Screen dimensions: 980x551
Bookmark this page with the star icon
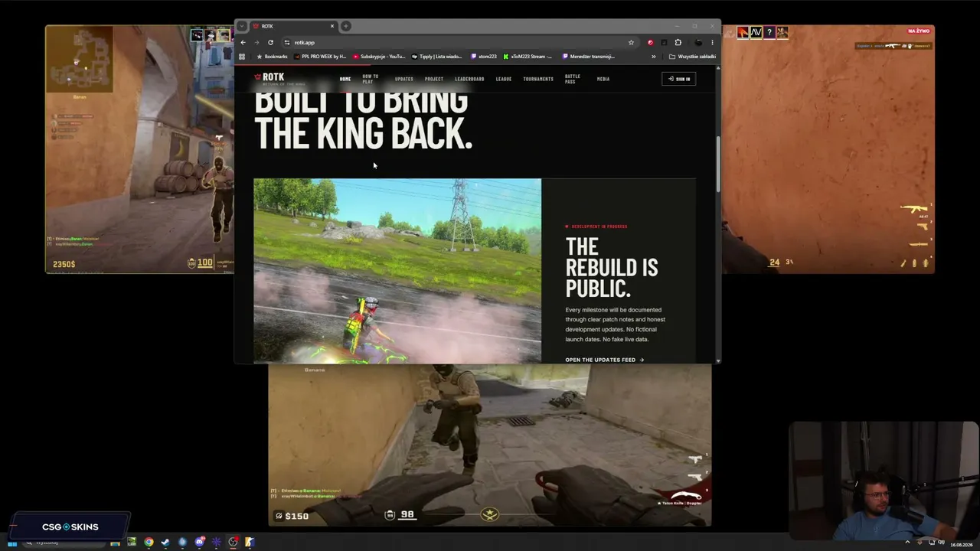click(631, 42)
